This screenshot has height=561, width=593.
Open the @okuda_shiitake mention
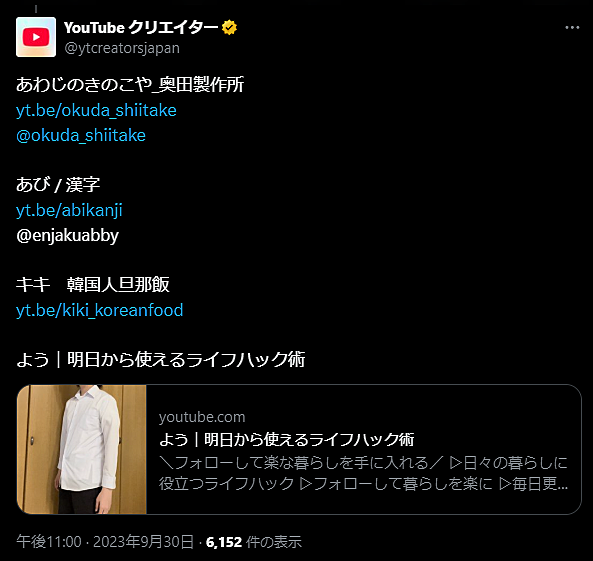81,135
